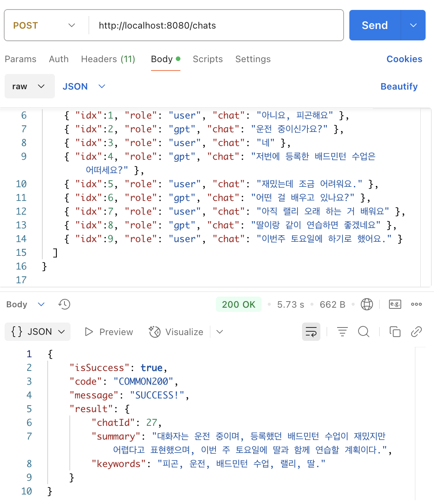The image size is (434, 504).
Task: Open the Headers (11) tab
Action: (x=108, y=59)
